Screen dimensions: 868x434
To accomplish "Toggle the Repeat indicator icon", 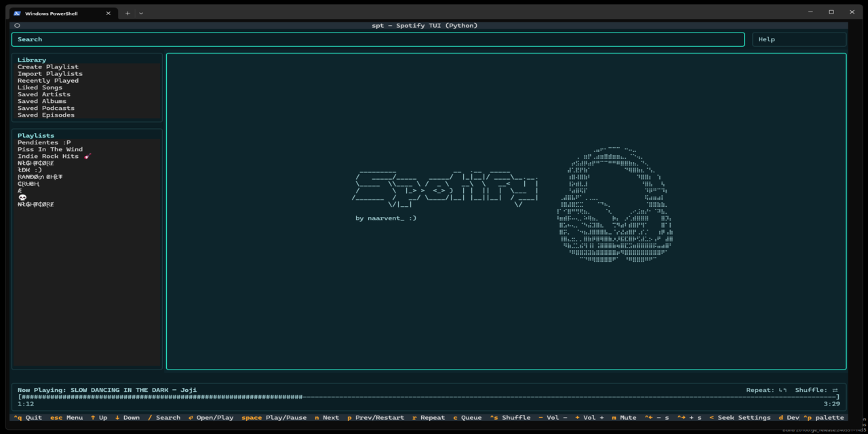I will 783,390.
